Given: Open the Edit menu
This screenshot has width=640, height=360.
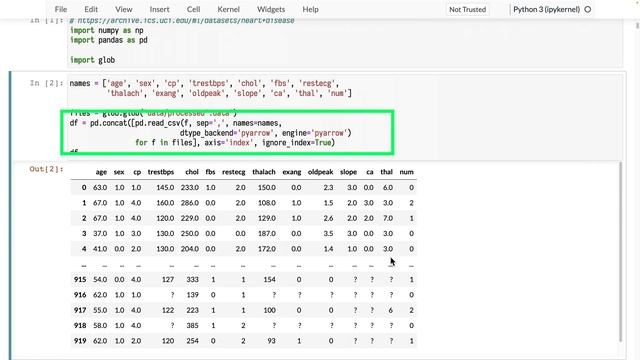Looking at the screenshot, I should pyautogui.click(x=91, y=9).
